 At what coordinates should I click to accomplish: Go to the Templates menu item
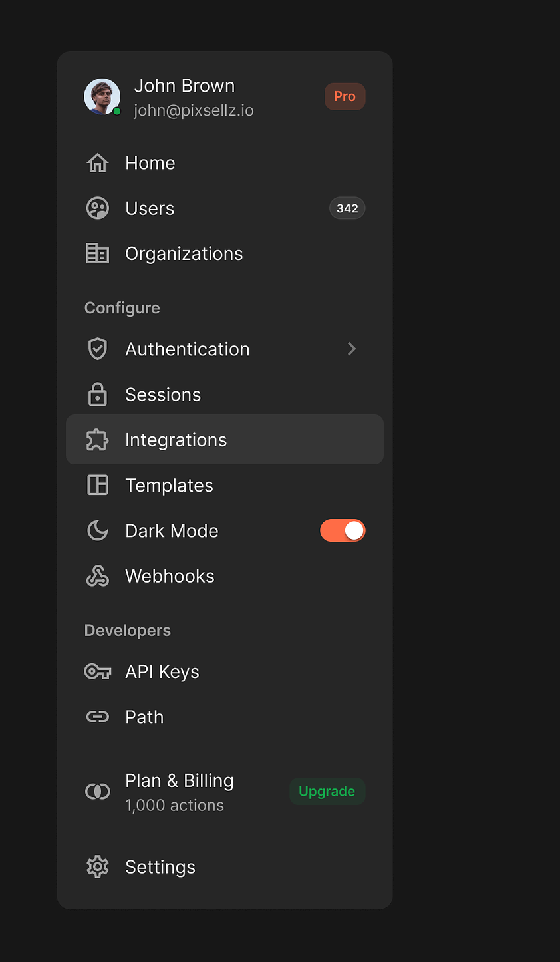tap(169, 486)
